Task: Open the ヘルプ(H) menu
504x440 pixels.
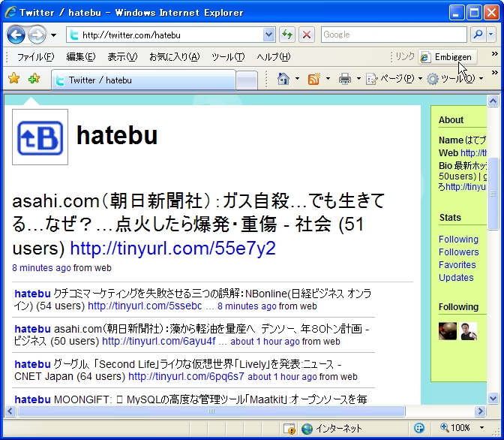Action: point(273,57)
